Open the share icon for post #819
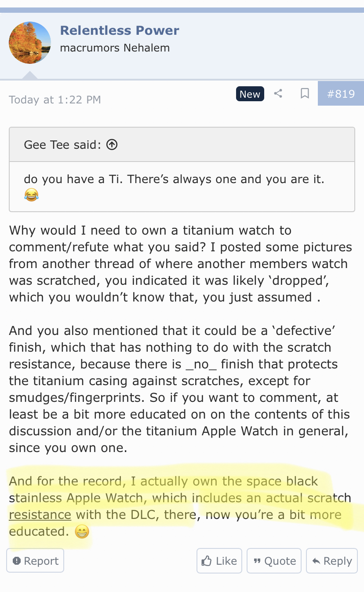364x592 pixels. (278, 94)
